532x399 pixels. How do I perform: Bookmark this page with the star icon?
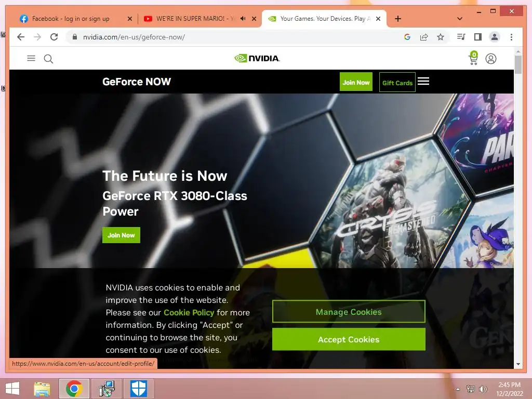click(441, 37)
